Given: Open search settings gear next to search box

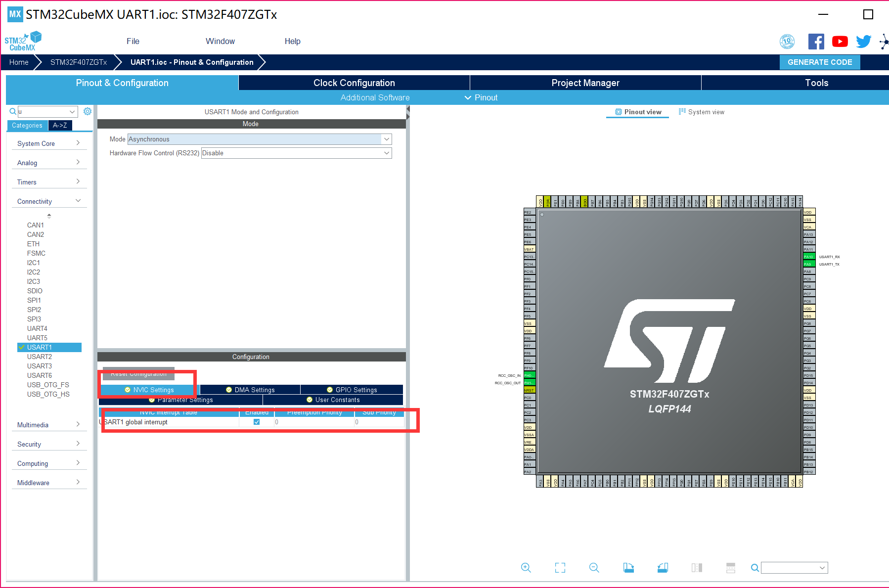Looking at the screenshot, I should [x=88, y=111].
